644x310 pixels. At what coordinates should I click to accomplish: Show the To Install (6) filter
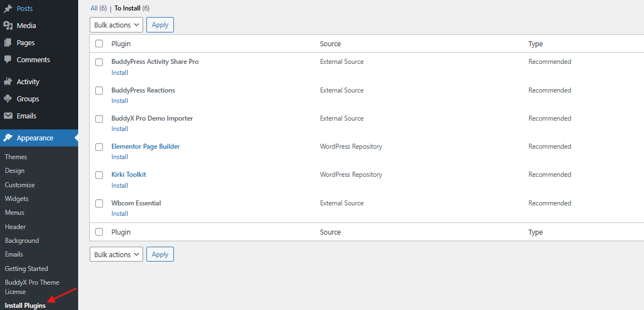coord(132,8)
